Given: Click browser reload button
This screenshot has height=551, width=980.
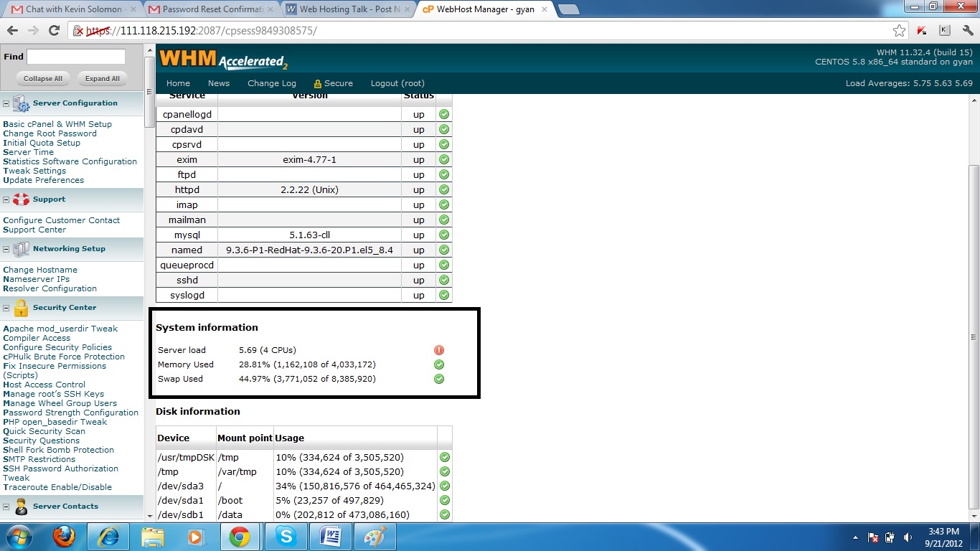Looking at the screenshot, I should point(54,31).
